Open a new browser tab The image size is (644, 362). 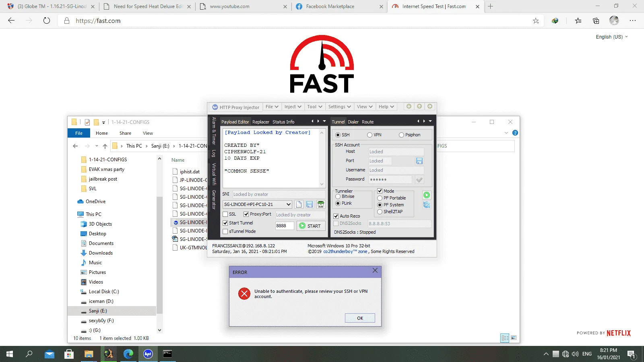pos(490,6)
